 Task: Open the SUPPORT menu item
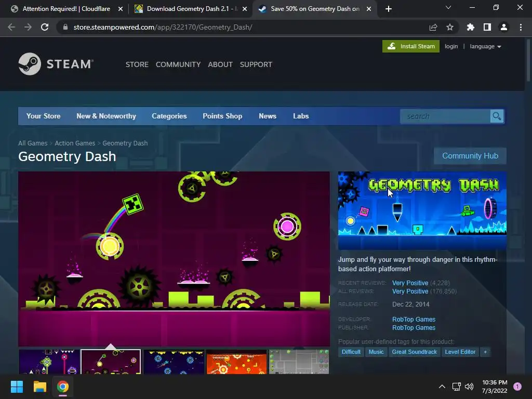pyautogui.click(x=256, y=64)
